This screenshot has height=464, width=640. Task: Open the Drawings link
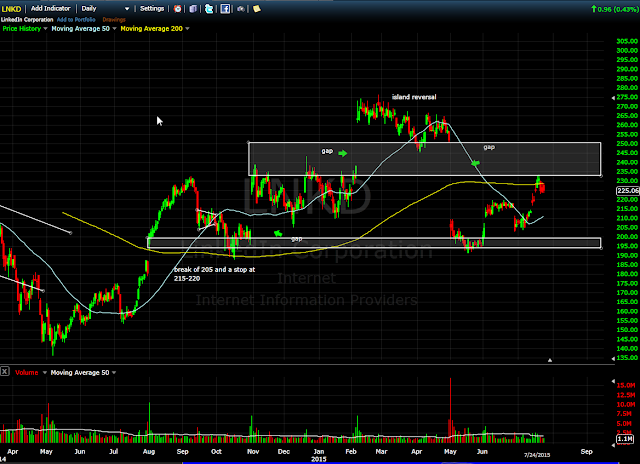tap(114, 20)
